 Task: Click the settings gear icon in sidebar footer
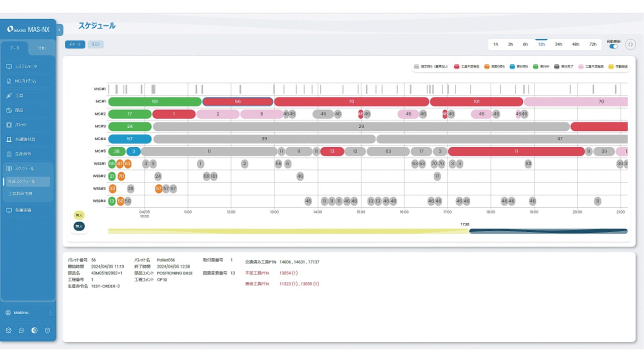(x=9, y=330)
